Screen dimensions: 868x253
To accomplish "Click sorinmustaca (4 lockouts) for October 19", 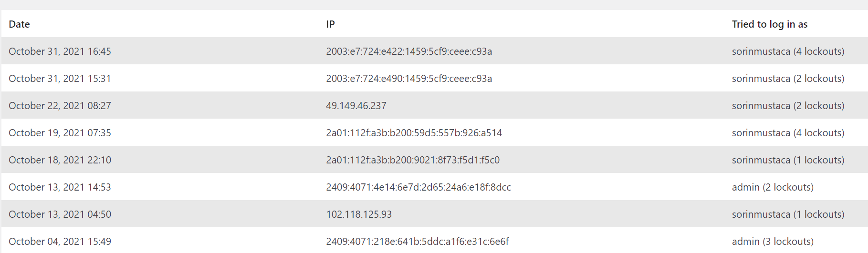I will tap(788, 133).
